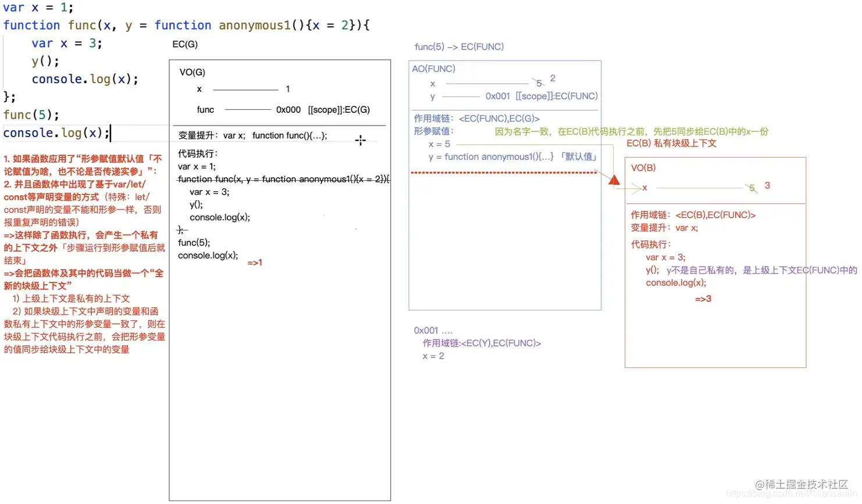The image size is (862, 504).
Task: Click red note '=>这样除了函数执行，会产生一个私有'
Action: coord(81,235)
